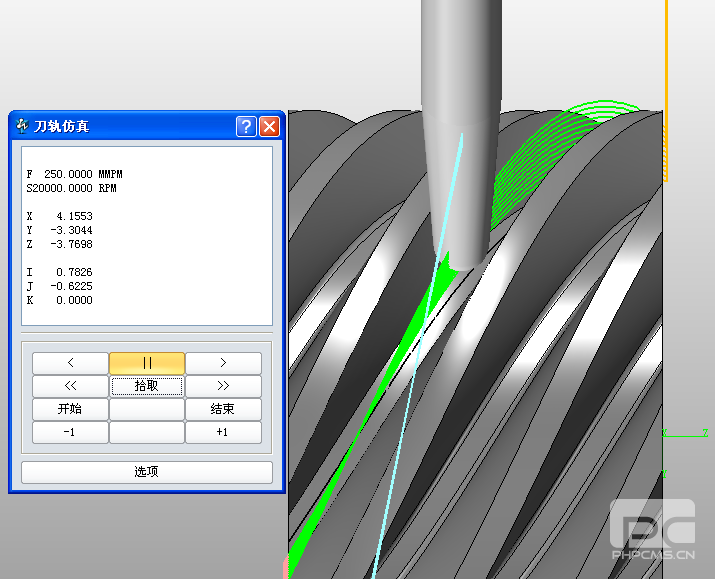Click the green coordinate axis marker
The image size is (715, 579).
coord(683,434)
